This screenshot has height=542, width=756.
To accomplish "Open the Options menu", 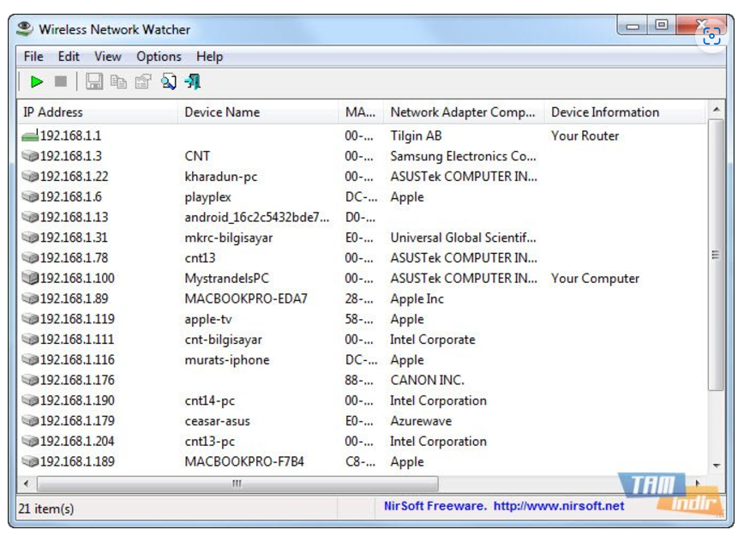I will click(x=159, y=57).
